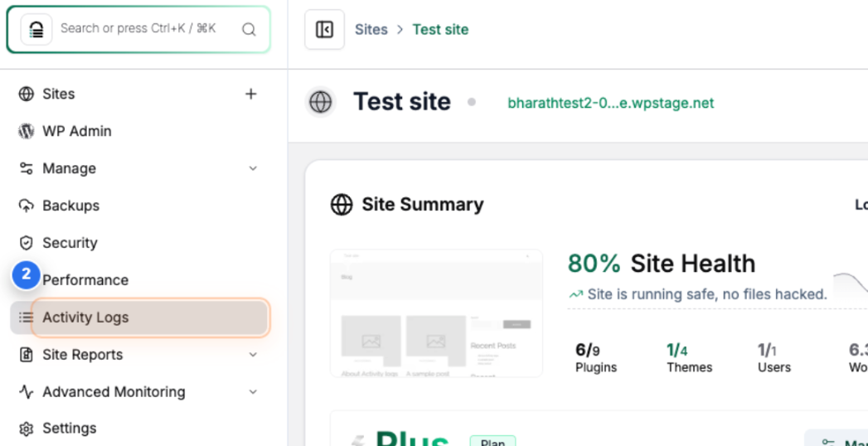
Task: Click the Manage sliders icon
Action: [26, 168]
